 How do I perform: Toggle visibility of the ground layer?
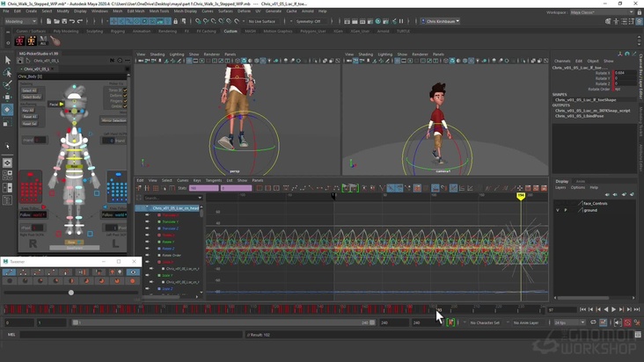click(557, 210)
